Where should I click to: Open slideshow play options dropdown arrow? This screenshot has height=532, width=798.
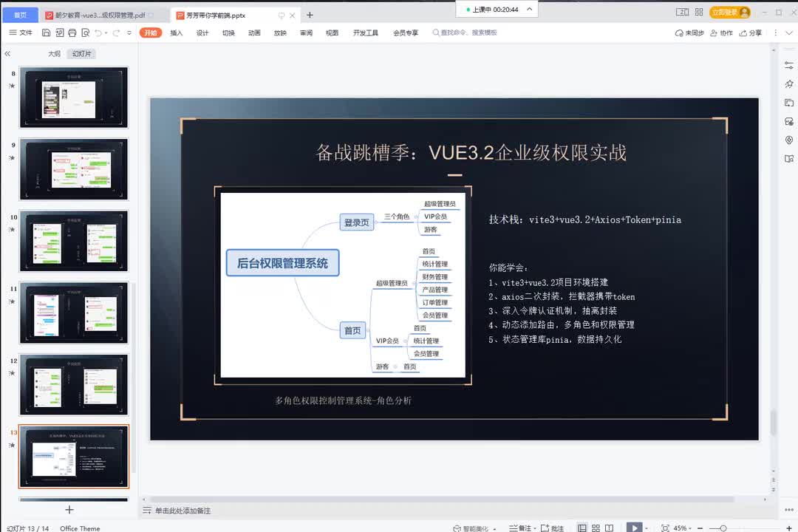pyautogui.click(x=647, y=528)
